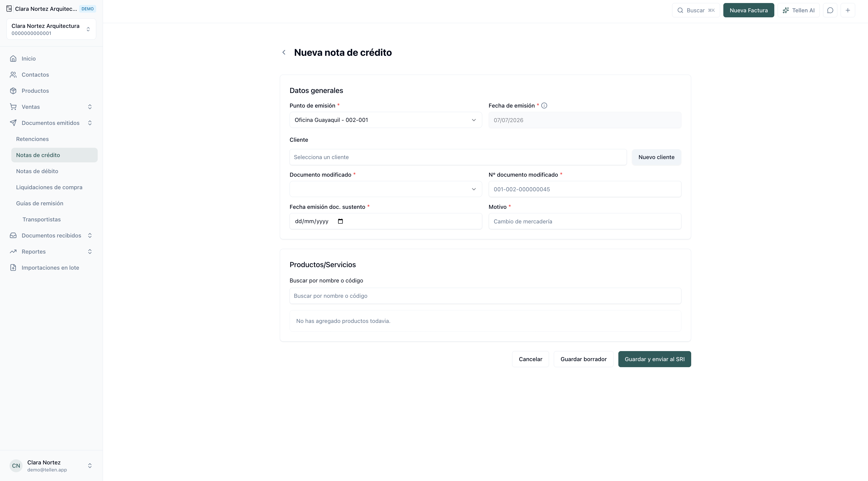
Task: Open the Selecciona un cliente combo box
Action: pos(458,157)
